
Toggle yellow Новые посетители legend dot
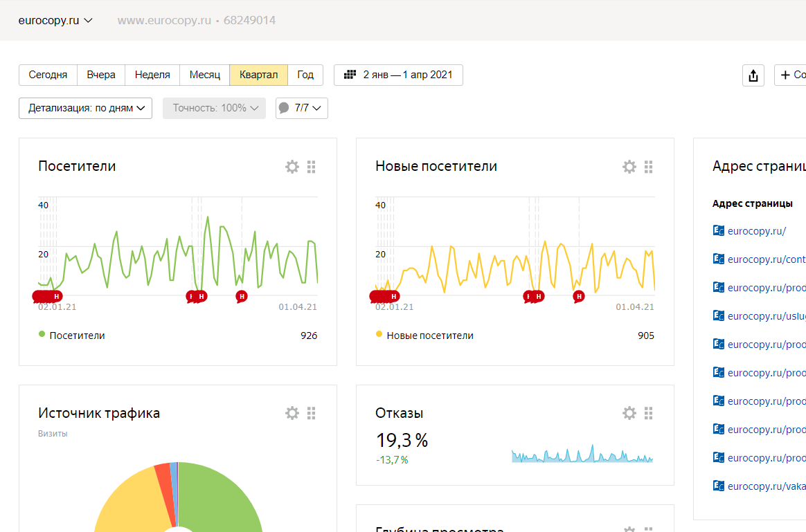tap(379, 334)
